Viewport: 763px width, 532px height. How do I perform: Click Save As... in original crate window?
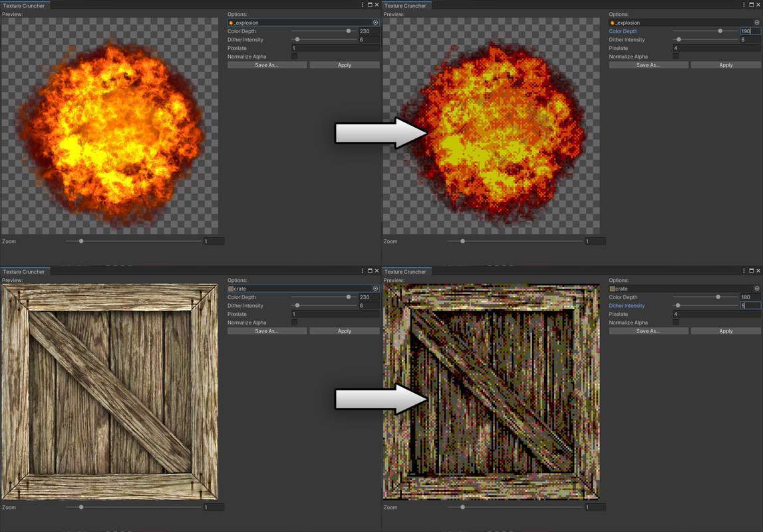[267, 331]
